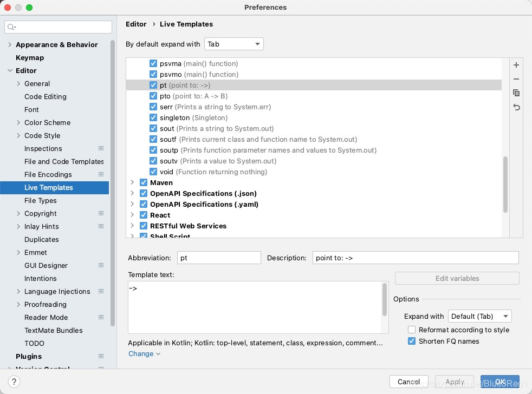Open the Expand with Default (Tab) dropdown
Image resolution: width=532 pixels, height=394 pixels.
(x=480, y=317)
